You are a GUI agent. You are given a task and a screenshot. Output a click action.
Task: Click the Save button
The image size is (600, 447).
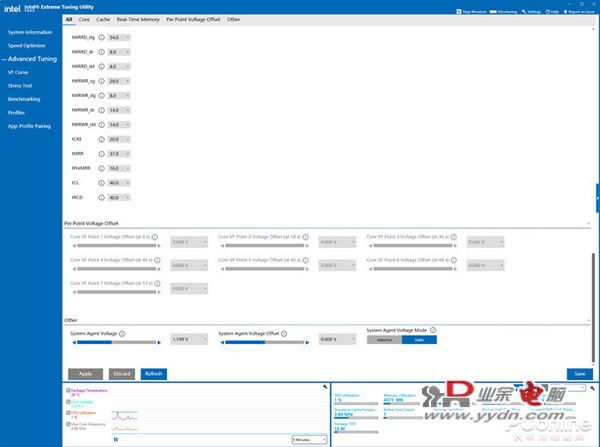pyautogui.click(x=580, y=374)
